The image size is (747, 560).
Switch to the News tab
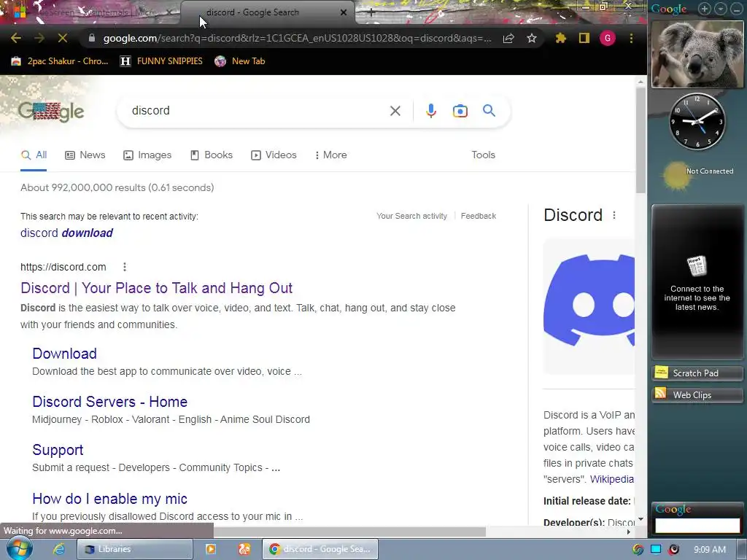coord(85,155)
